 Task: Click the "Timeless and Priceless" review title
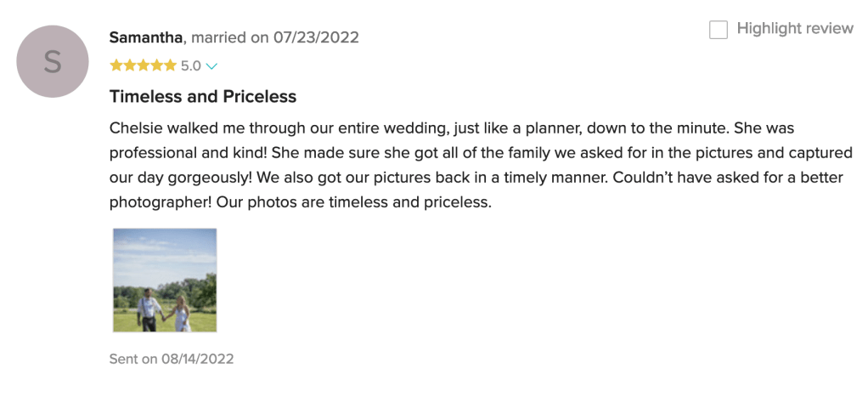pos(203,97)
